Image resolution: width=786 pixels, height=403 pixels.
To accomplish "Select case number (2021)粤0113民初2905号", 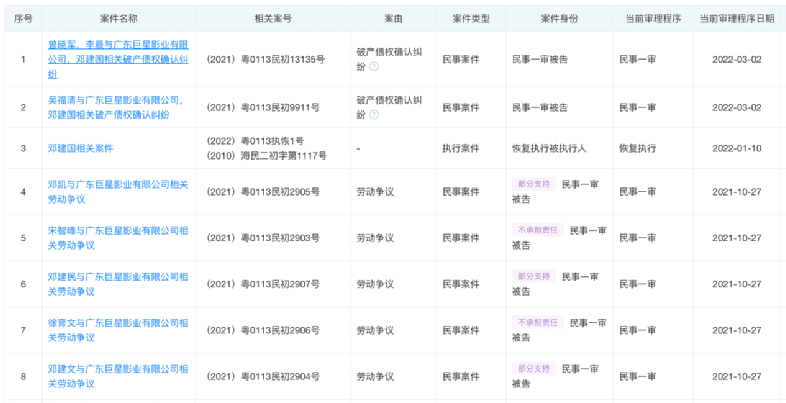I will click(x=263, y=191).
